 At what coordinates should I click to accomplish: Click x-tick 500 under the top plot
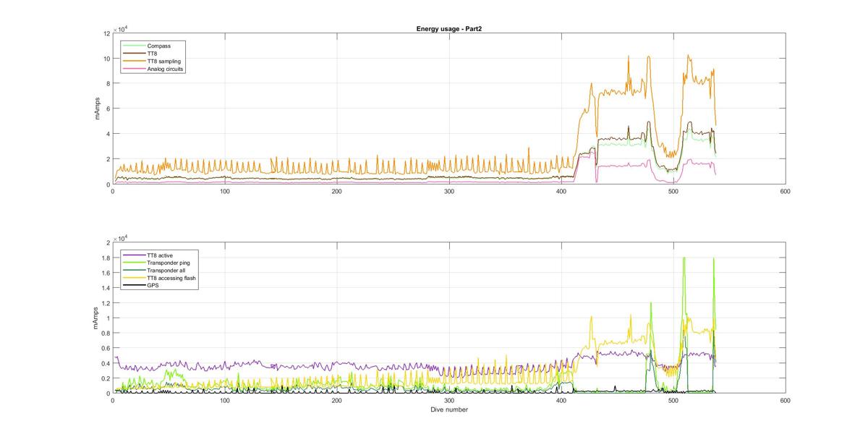673,191
